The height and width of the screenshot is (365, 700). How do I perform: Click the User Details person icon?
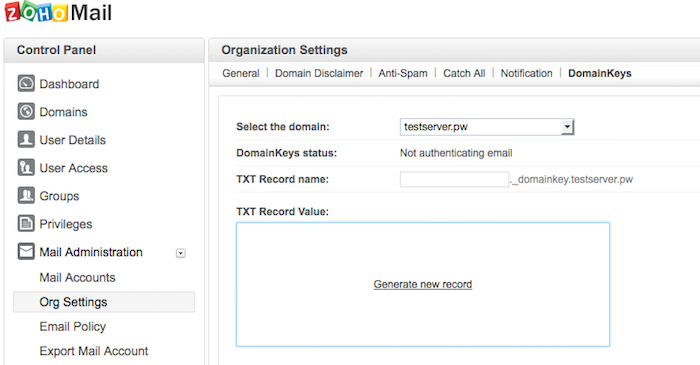coord(26,139)
